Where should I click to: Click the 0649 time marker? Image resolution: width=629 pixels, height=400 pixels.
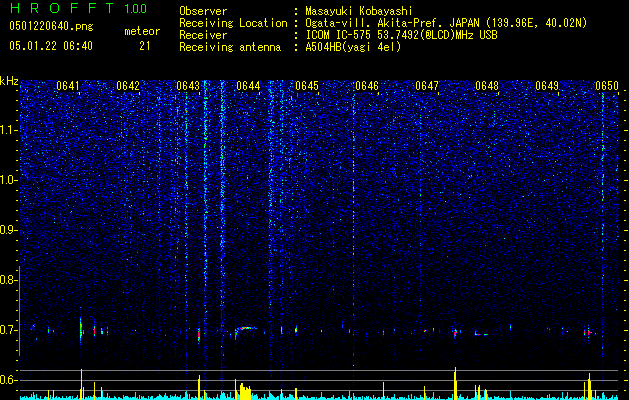(547, 86)
